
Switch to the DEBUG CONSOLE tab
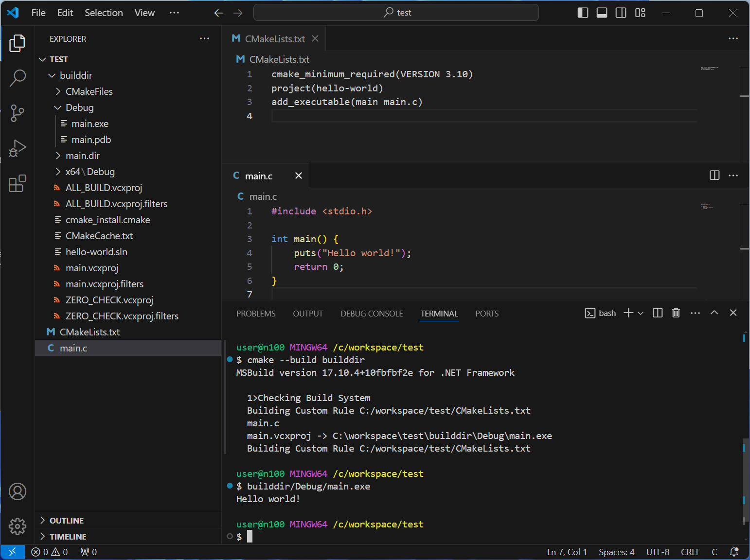372,314
